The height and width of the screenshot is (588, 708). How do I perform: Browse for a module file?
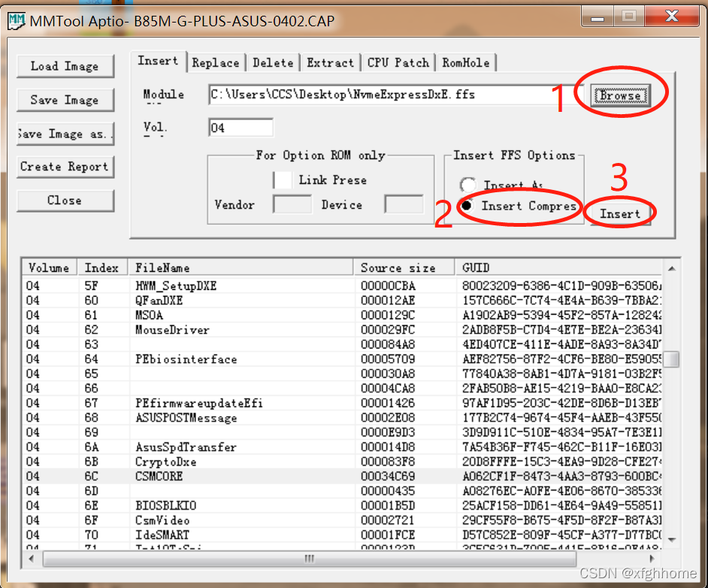pos(620,95)
